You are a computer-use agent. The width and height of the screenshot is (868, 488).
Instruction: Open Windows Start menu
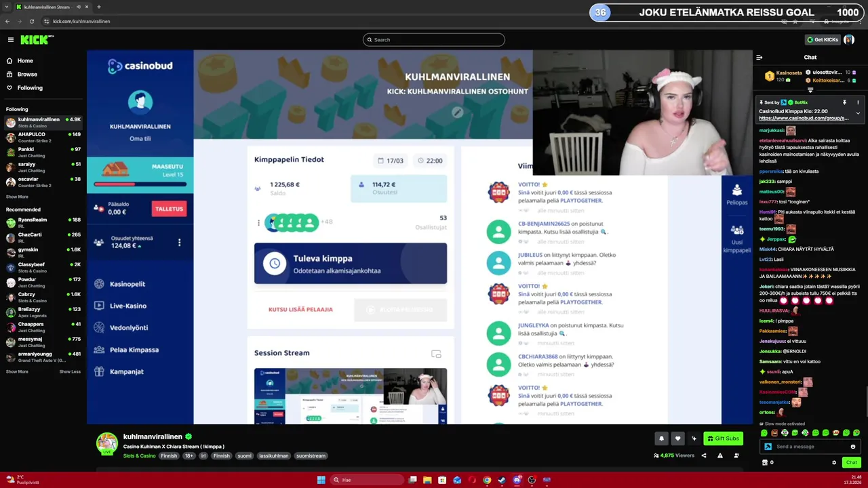pyautogui.click(x=321, y=480)
